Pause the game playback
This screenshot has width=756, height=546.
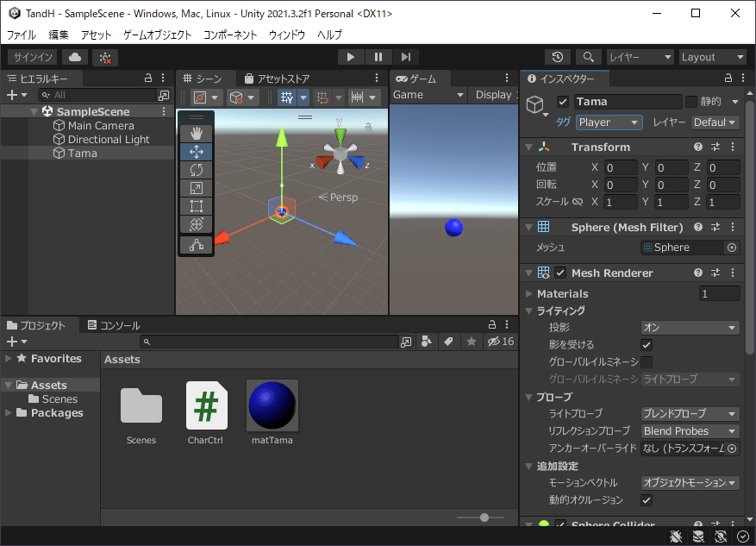378,57
